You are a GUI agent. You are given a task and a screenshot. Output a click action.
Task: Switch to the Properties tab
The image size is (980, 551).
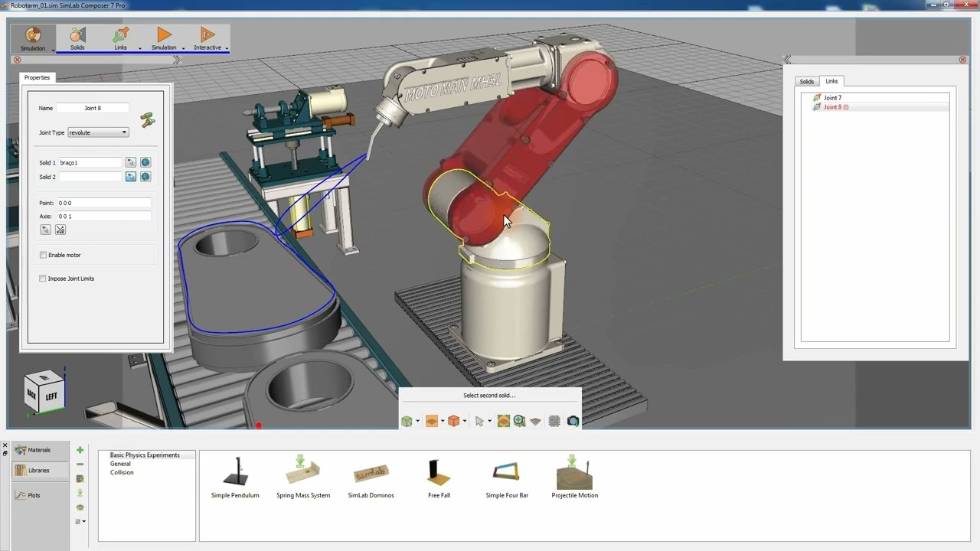[x=37, y=77]
